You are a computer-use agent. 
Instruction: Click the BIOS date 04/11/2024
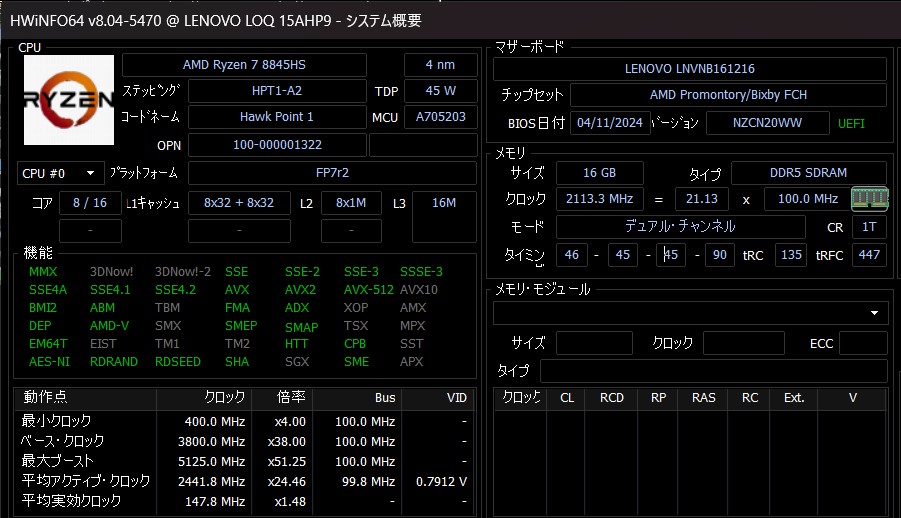(x=610, y=122)
